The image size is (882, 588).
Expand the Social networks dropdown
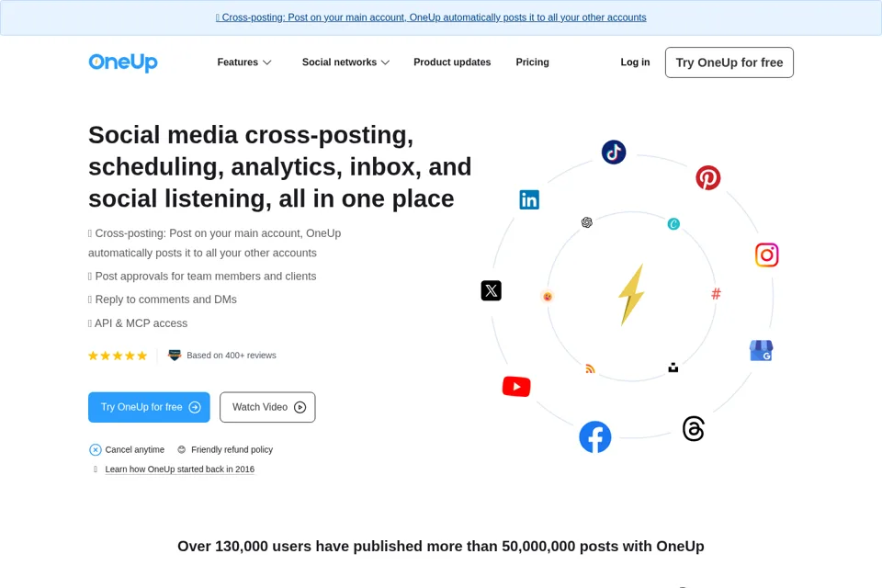(345, 62)
